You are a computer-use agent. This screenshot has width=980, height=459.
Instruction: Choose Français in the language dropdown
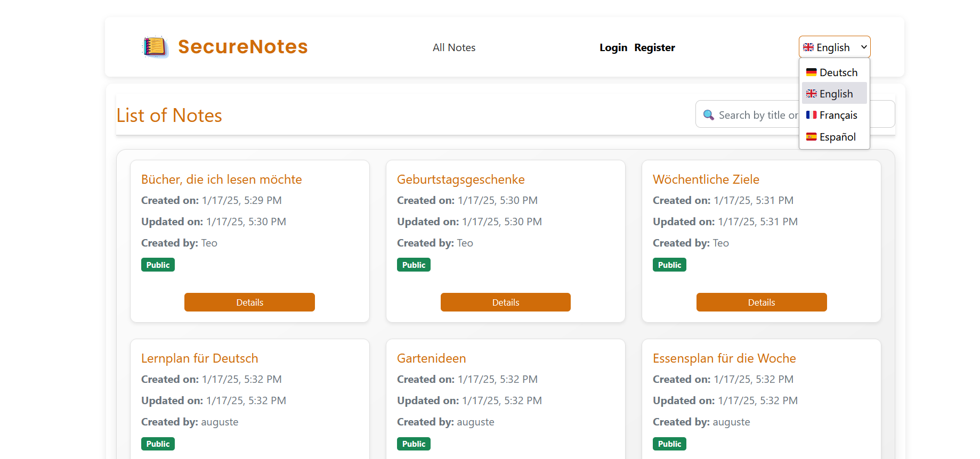[x=834, y=115]
